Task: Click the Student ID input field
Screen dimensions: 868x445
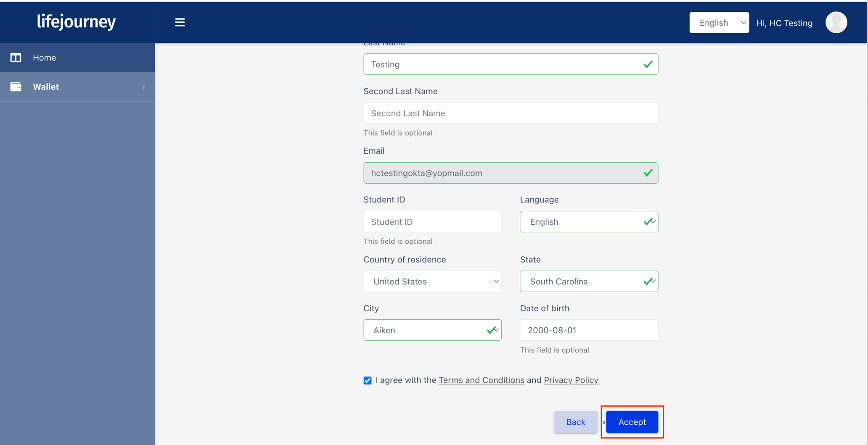Action: click(432, 221)
